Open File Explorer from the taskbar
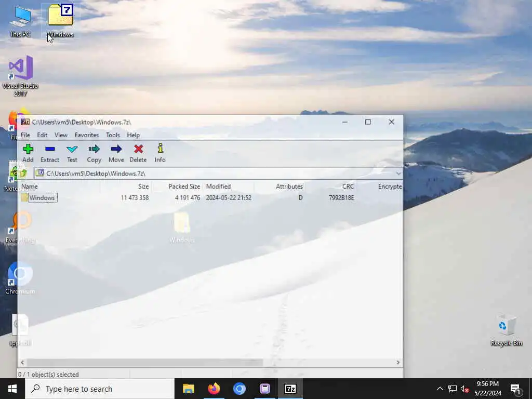 188,389
